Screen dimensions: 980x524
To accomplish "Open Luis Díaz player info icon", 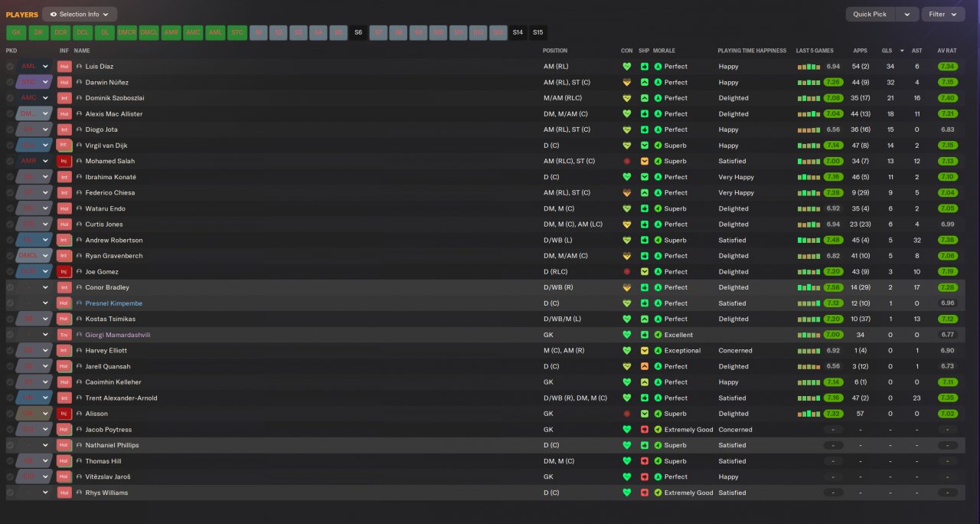I will (79, 67).
